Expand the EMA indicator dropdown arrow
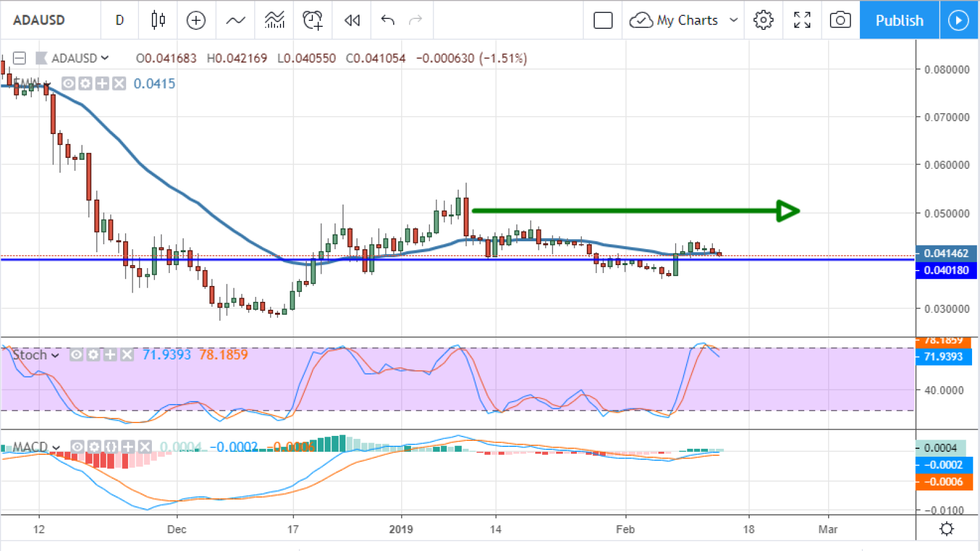The height and width of the screenshot is (551, 980). 47,84
